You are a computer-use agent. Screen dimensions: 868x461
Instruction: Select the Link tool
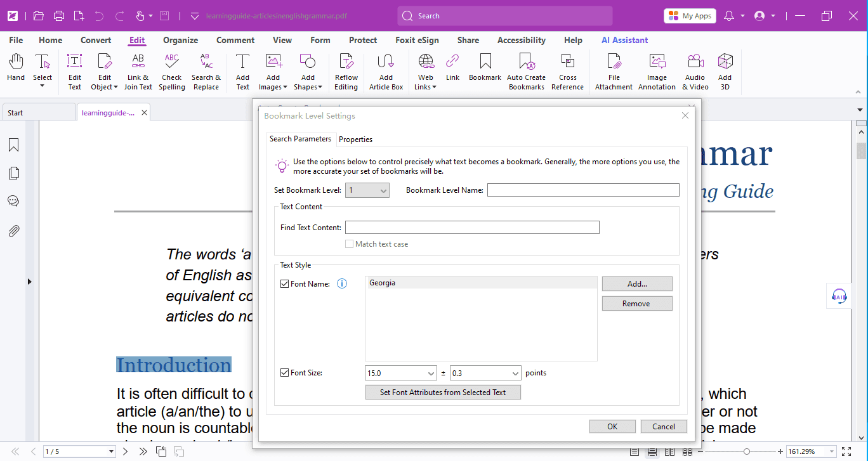[x=452, y=68]
